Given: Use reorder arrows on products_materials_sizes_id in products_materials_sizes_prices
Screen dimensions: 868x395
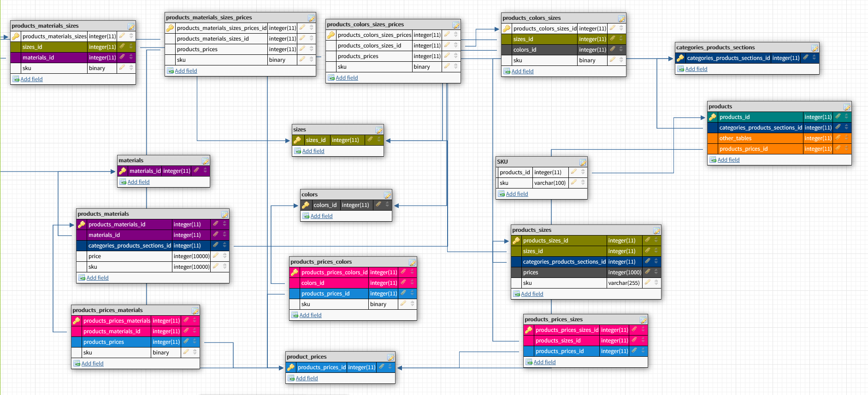Looking at the screenshot, I should coord(312,39).
